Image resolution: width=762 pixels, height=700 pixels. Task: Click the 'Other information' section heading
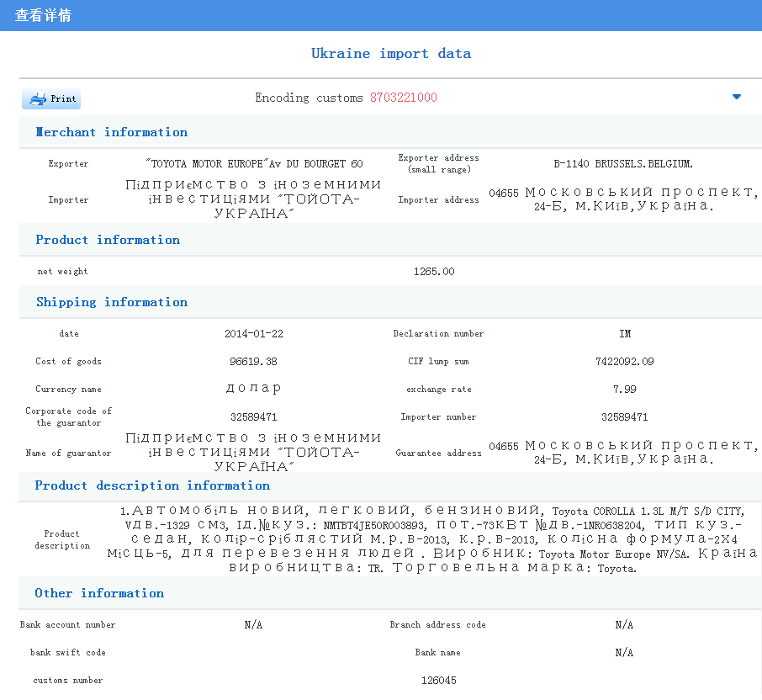(x=99, y=593)
